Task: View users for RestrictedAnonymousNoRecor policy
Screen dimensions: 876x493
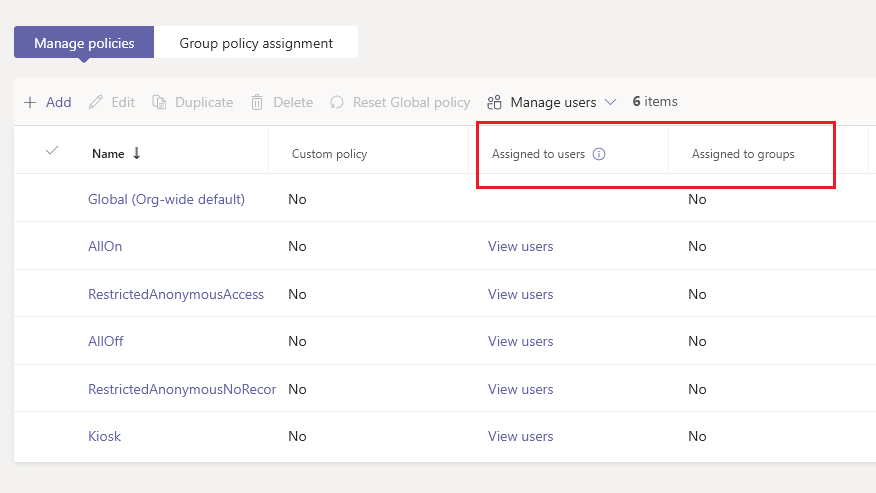Action: (x=521, y=389)
